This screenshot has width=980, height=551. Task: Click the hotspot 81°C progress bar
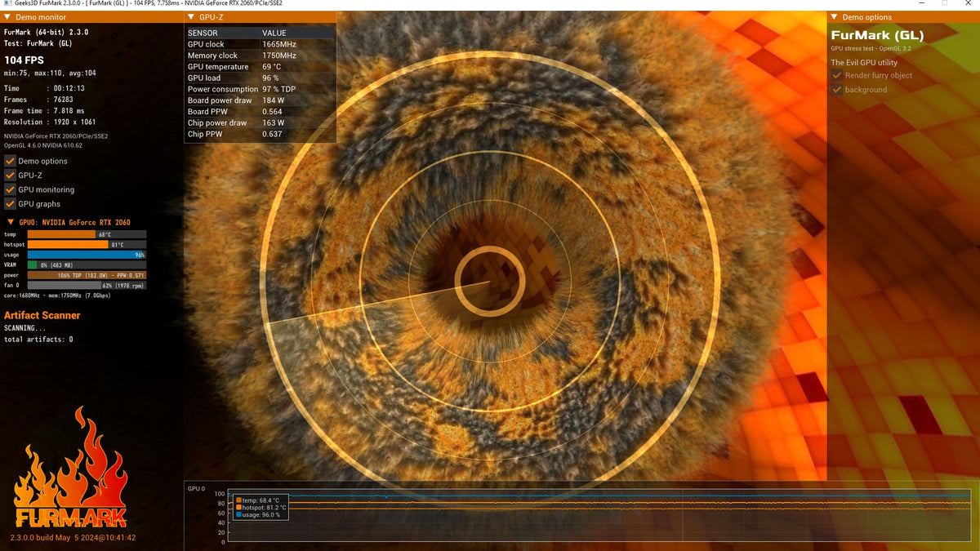point(87,244)
